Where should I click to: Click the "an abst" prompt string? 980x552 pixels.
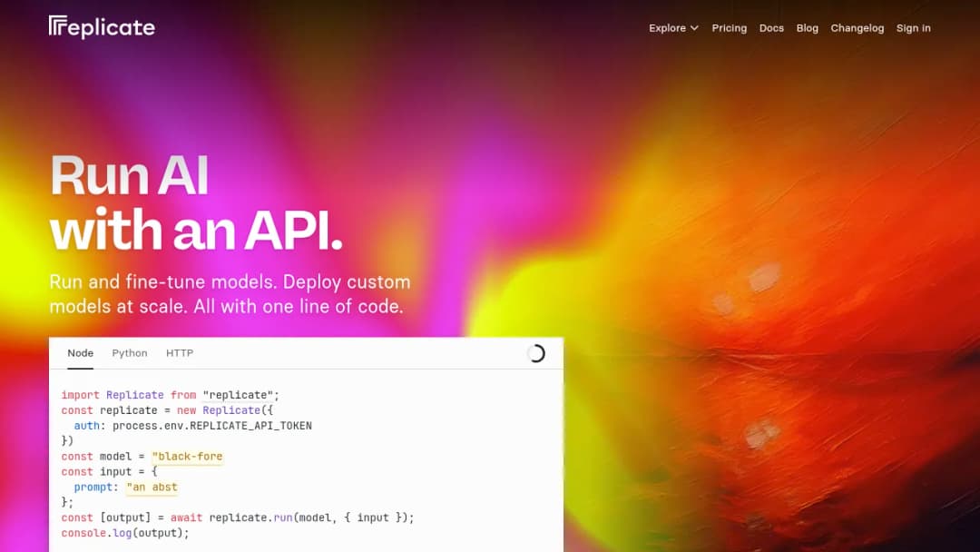coord(152,487)
